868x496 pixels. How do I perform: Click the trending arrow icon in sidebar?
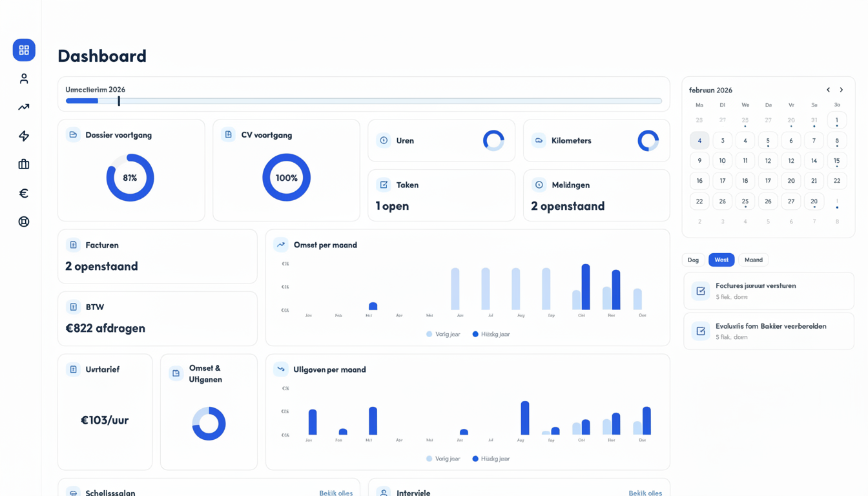coord(24,107)
